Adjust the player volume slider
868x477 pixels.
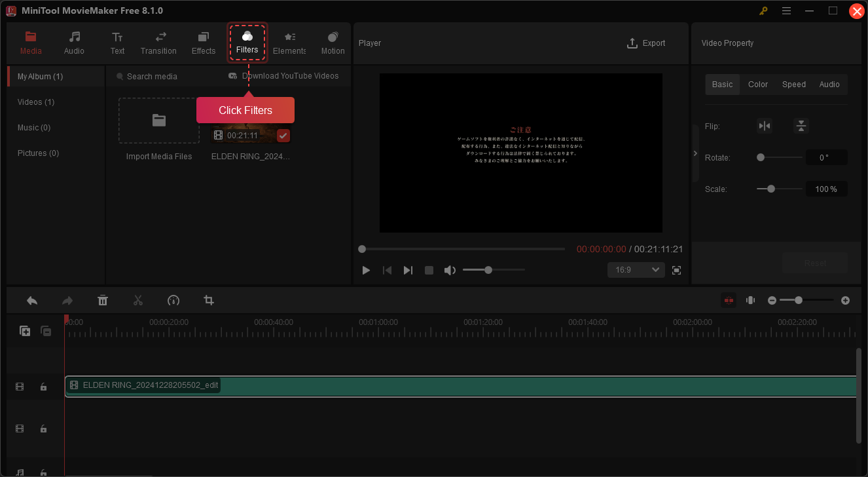point(494,270)
